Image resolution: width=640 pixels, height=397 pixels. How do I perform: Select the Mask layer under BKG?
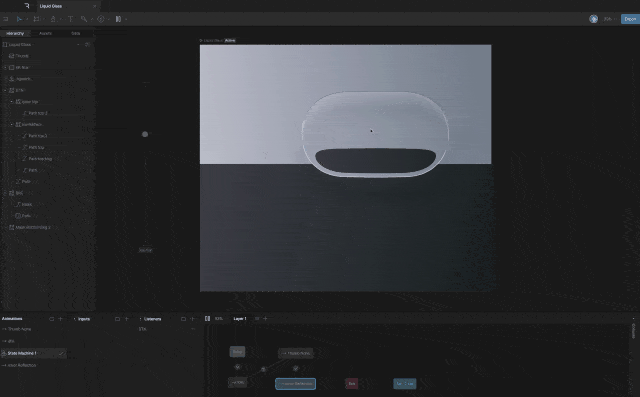[x=27, y=204]
